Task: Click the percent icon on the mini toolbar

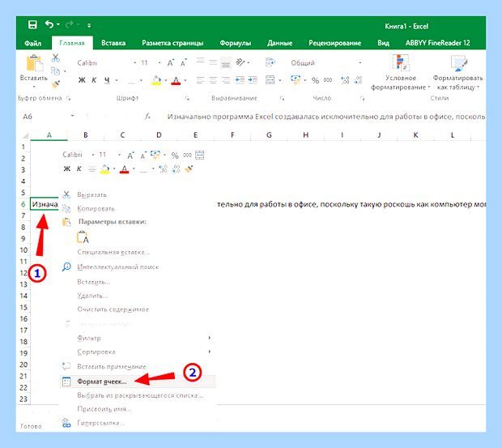Action: pos(175,156)
